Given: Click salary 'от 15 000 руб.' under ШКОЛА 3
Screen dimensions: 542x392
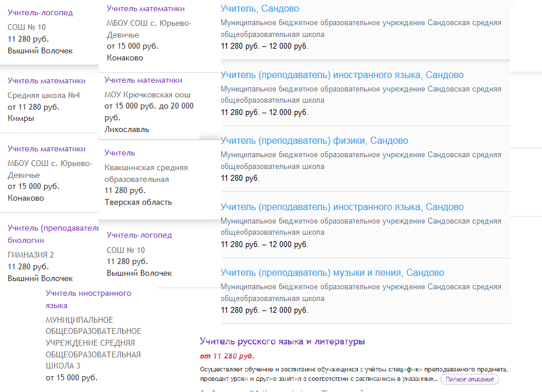Looking at the screenshot, I should (x=71, y=377).
